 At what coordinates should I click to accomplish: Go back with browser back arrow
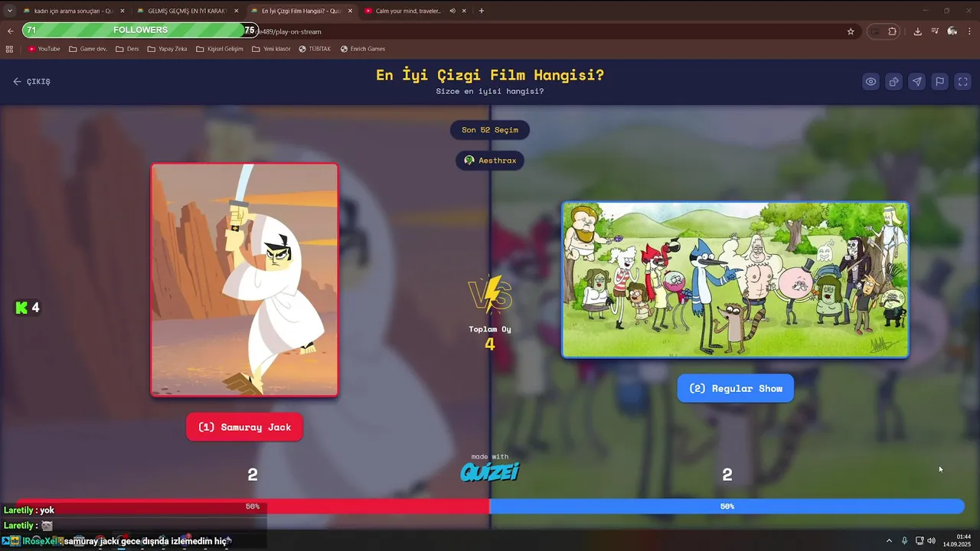click(x=10, y=31)
